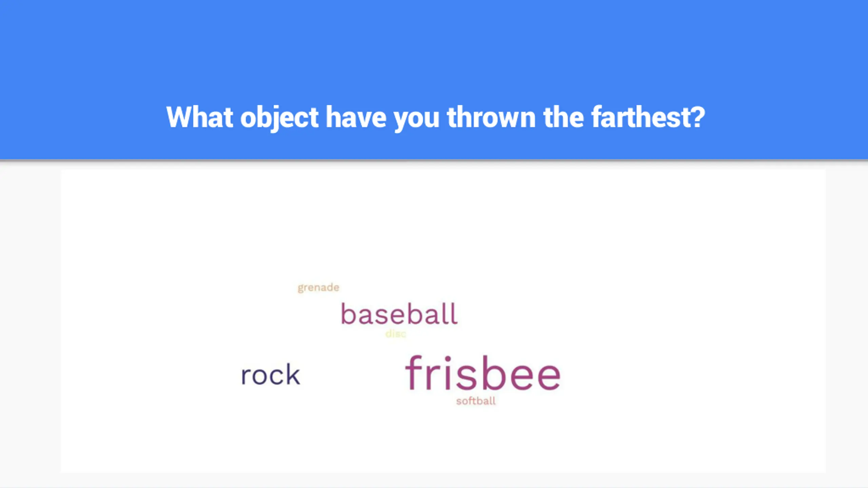The image size is (868, 488).
Task: Select the softball response under frisbee
Action: tap(476, 401)
